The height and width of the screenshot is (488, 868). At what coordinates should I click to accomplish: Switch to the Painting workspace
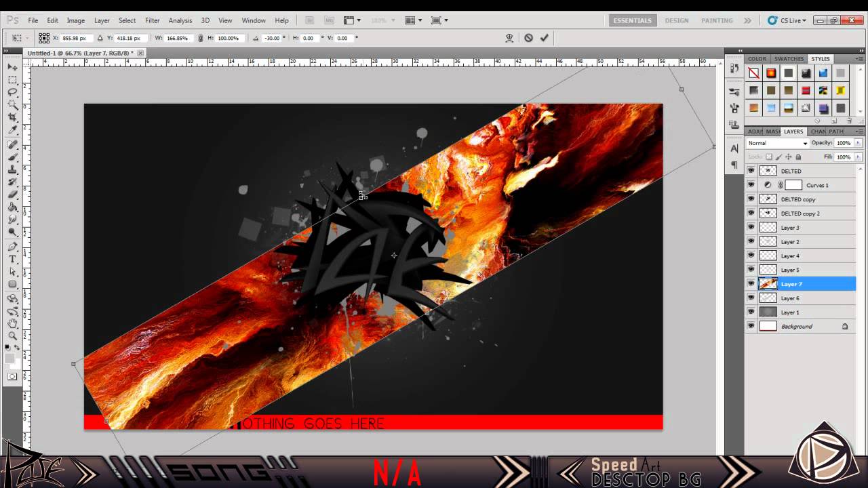pyautogui.click(x=717, y=20)
